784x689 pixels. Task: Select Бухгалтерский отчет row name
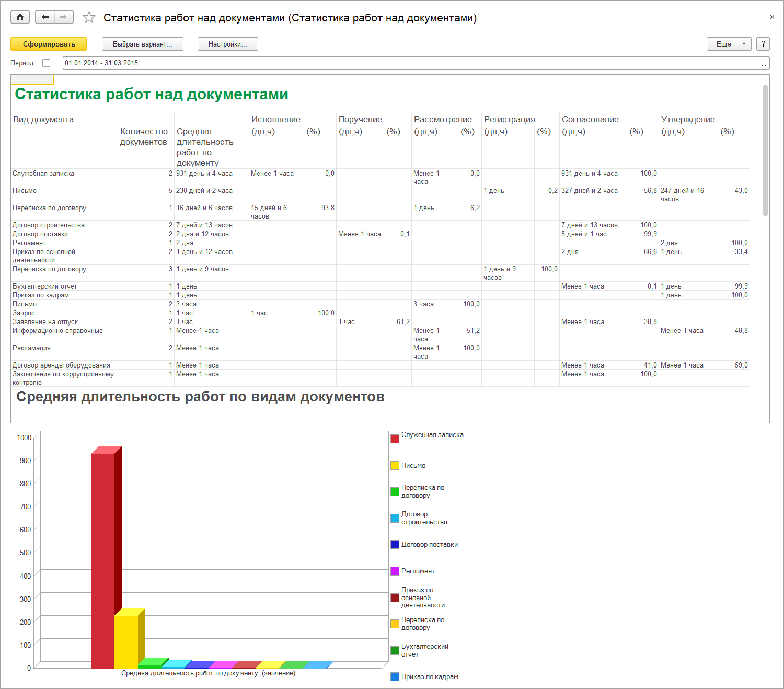44,286
